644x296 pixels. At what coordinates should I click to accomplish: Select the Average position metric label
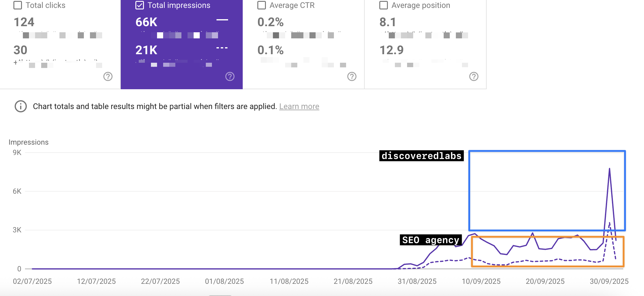421,5
